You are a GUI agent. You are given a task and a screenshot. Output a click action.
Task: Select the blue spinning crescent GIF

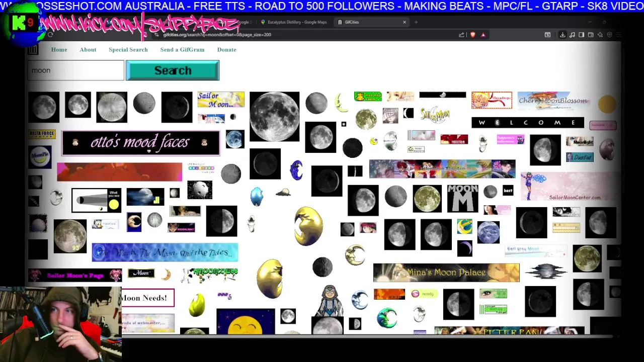296,170
